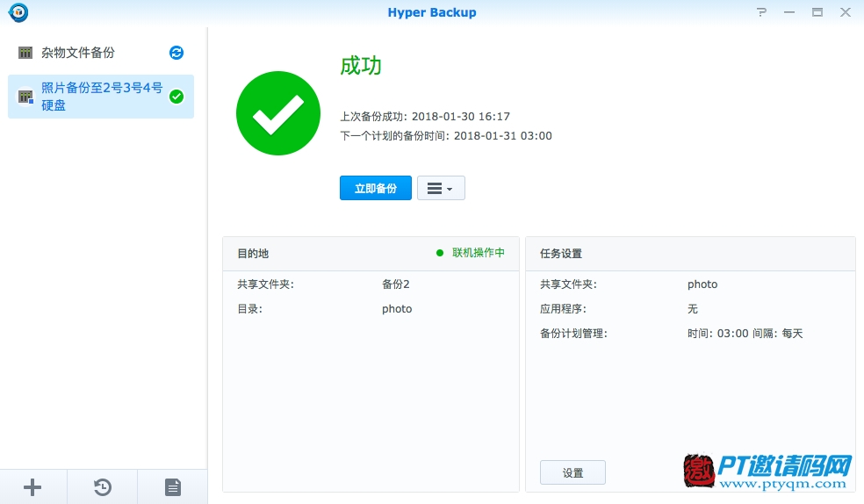Click the 目的地 panel header
The width and height of the screenshot is (864, 504).
[x=371, y=254]
